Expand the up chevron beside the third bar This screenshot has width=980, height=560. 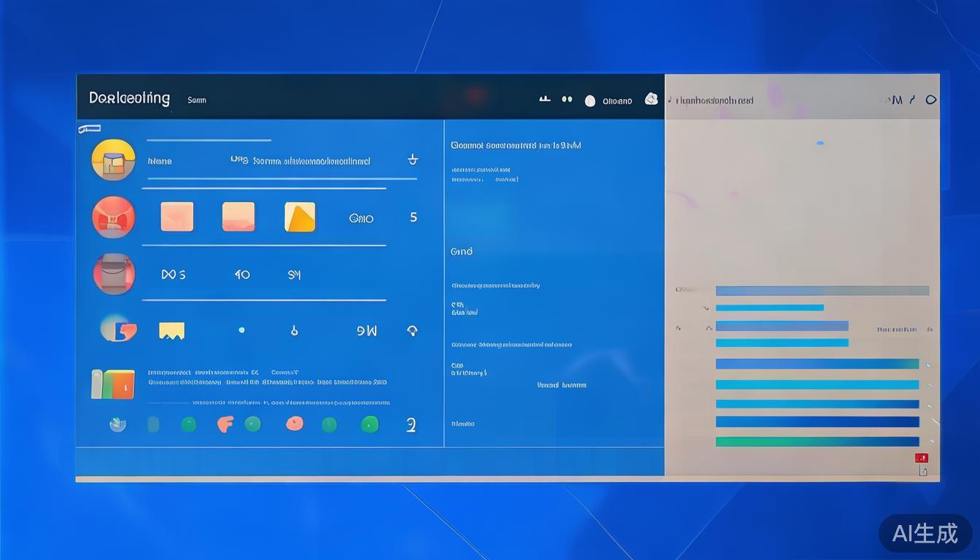click(709, 328)
